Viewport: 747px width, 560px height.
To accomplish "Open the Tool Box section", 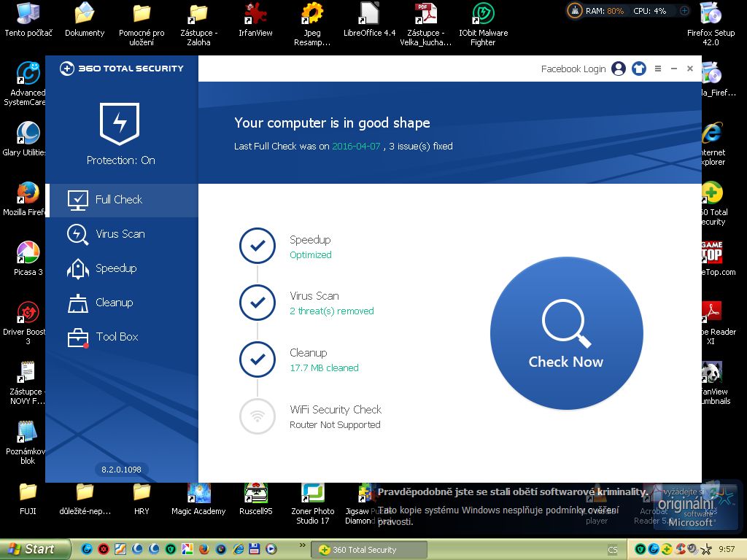I will coord(122,337).
